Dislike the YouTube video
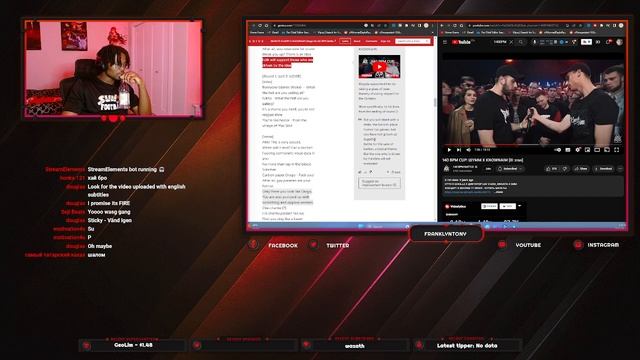The height and width of the screenshot is (360, 640). (564, 169)
